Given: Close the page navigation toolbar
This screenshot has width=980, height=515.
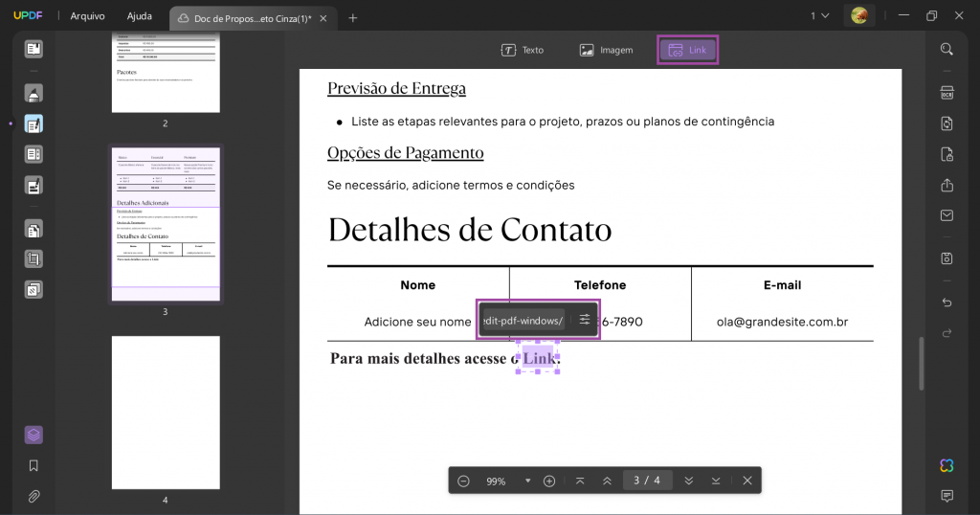Looking at the screenshot, I should tap(747, 481).
